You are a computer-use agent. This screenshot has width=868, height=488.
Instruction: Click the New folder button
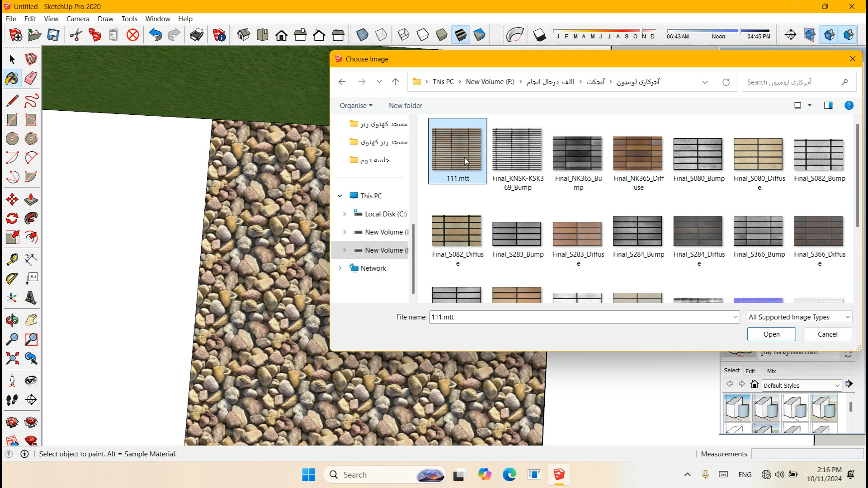point(405,105)
